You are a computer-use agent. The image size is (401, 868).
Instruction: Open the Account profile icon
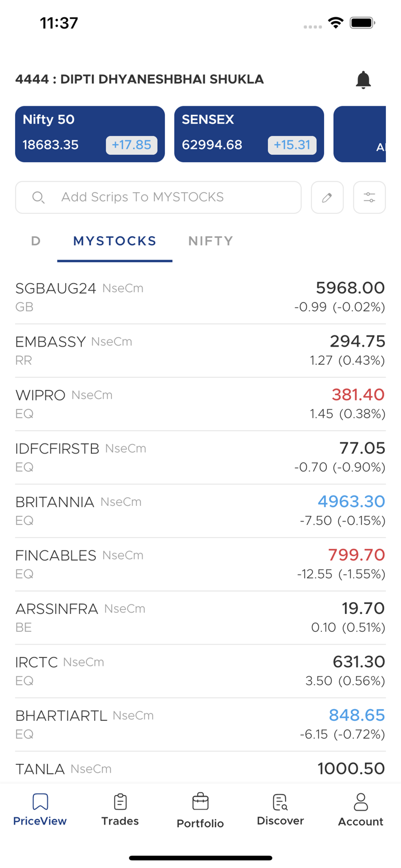tap(360, 802)
